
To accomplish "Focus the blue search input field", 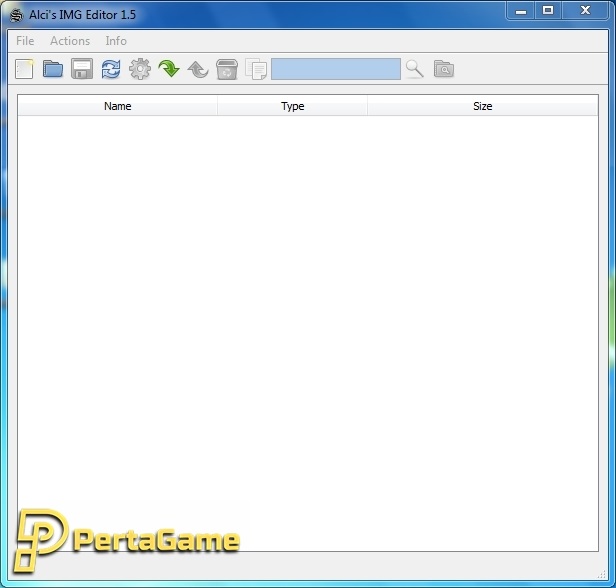I will tap(336, 69).
